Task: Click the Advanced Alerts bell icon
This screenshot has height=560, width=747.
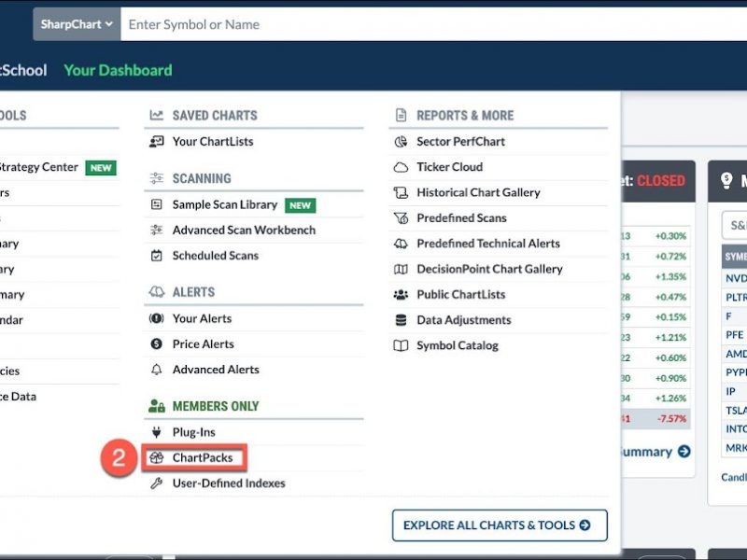Action: 156,370
